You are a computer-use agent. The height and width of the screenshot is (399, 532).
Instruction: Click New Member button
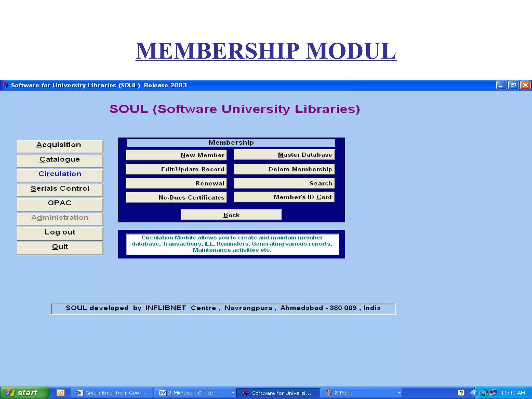click(176, 155)
